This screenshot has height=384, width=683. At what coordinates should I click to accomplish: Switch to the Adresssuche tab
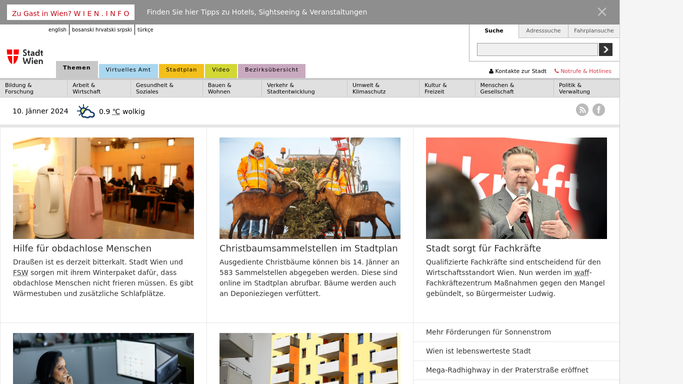point(543,31)
